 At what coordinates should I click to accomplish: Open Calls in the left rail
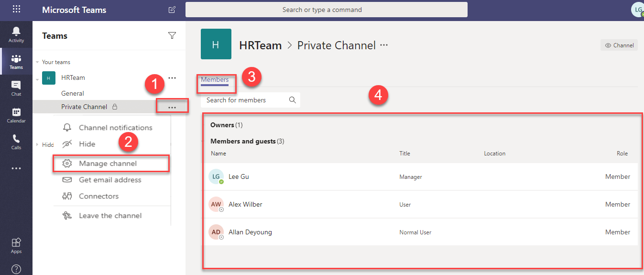pyautogui.click(x=16, y=142)
